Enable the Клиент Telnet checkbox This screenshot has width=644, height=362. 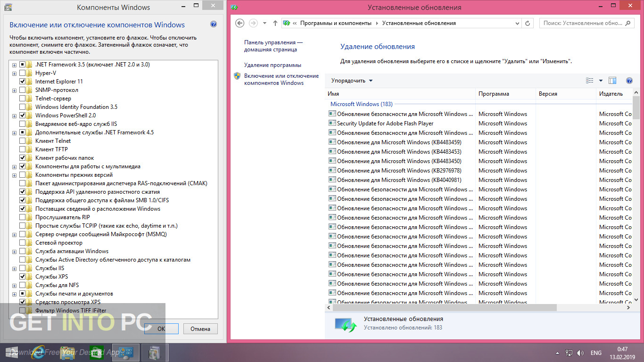pyautogui.click(x=23, y=141)
